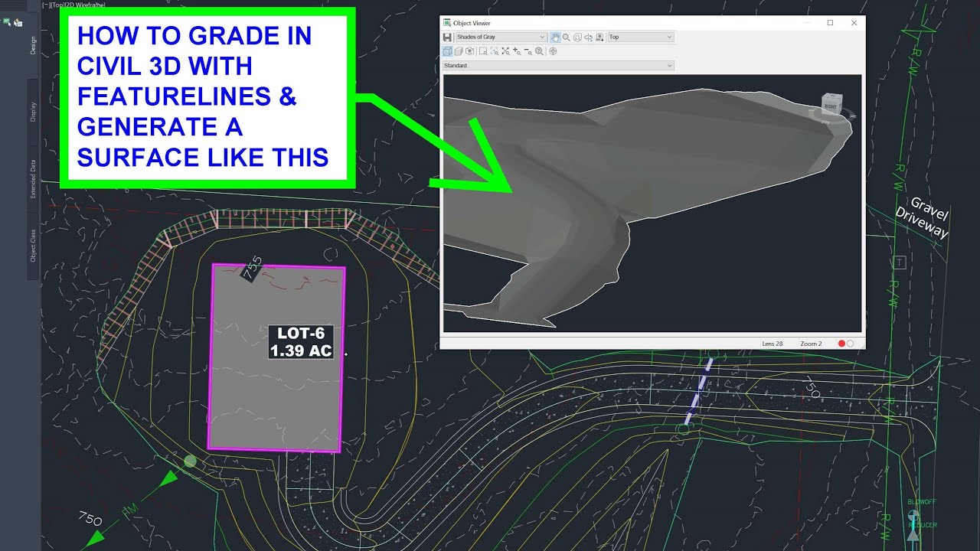The height and width of the screenshot is (551, 980).
Task: Select the Pan hand tool in Object Viewer
Action: click(555, 37)
